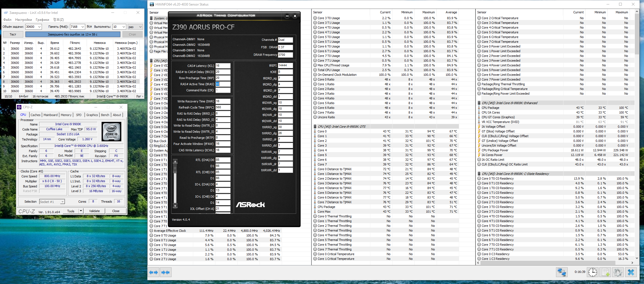Switch to the SPD tab in CPU-Z

point(79,115)
